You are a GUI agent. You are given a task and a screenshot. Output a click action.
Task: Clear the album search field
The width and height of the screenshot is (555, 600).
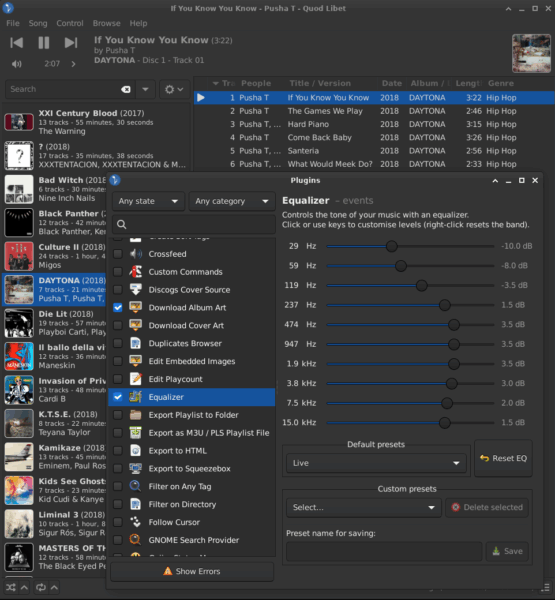click(x=126, y=89)
